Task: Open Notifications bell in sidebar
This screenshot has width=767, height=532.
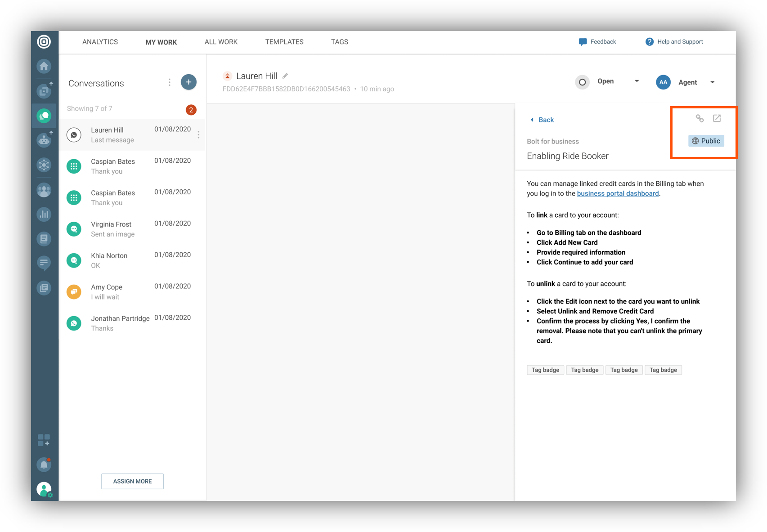Action: (x=44, y=464)
